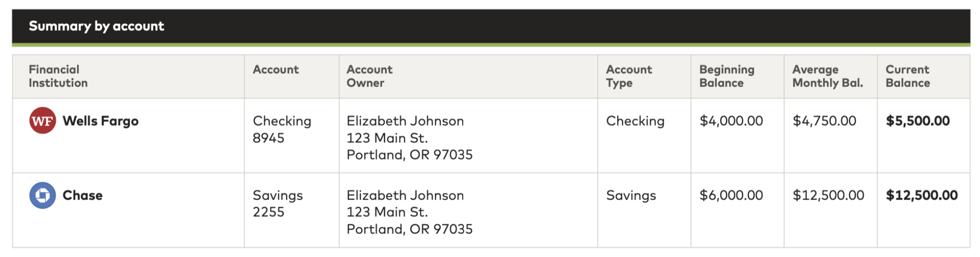Click the $12,500.00 bold current balance
Viewport: 980px width, 257px height.
point(921,195)
